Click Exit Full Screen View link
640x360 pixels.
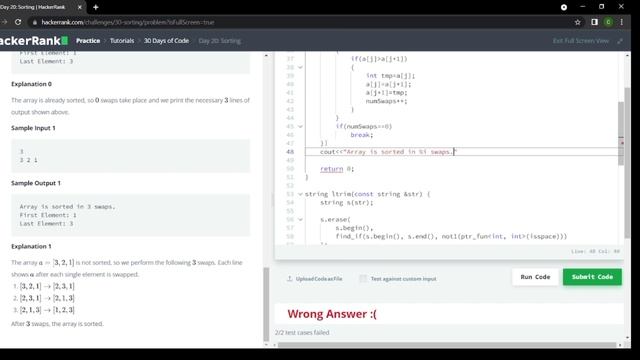point(581,41)
